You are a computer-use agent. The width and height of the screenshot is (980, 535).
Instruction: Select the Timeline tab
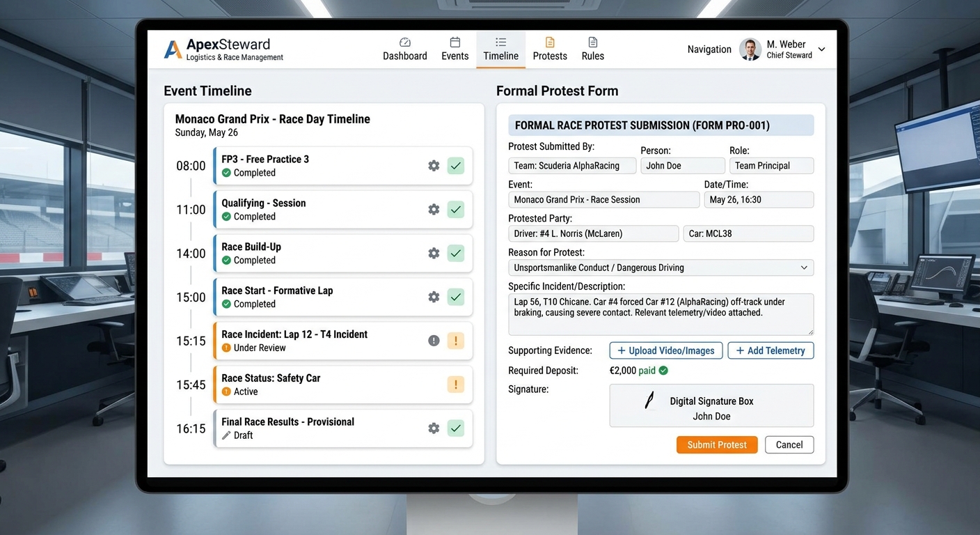[x=501, y=49]
